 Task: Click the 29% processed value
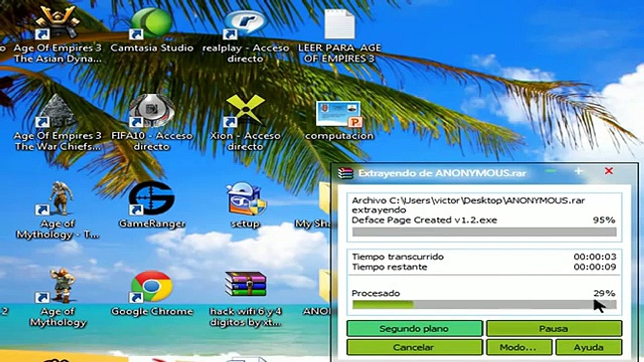[604, 293]
